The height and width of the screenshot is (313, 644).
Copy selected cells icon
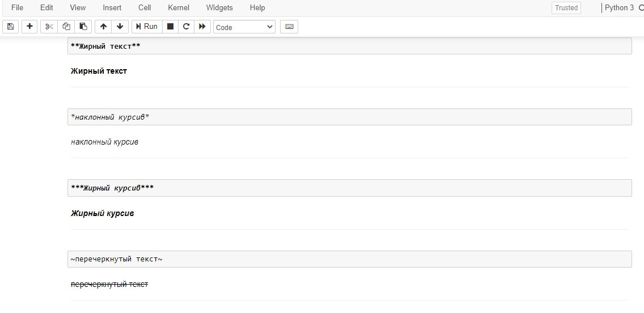[66, 27]
